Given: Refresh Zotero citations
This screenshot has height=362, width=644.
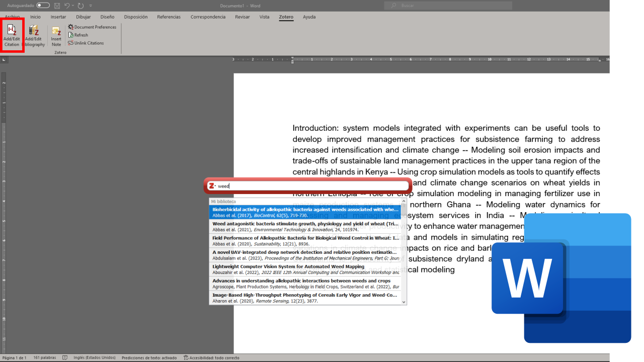Looking at the screenshot, I should tap(78, 35).
